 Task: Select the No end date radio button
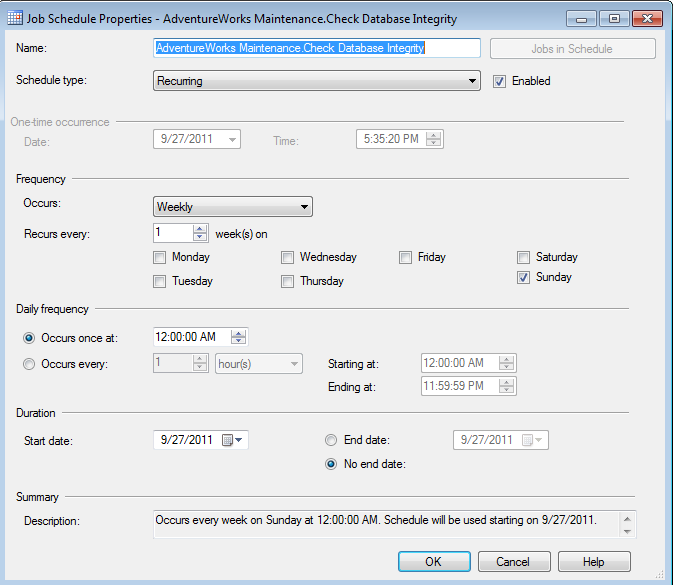331,464
